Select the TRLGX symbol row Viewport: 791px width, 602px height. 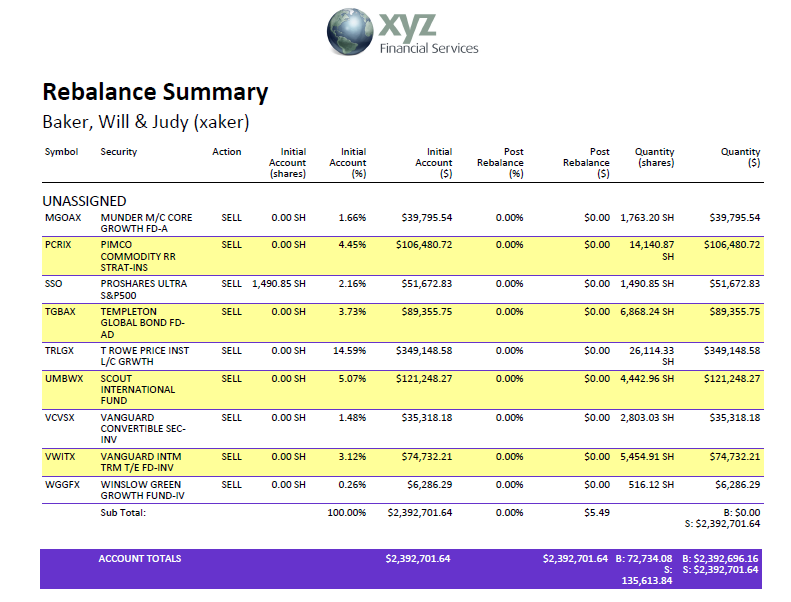61,351
